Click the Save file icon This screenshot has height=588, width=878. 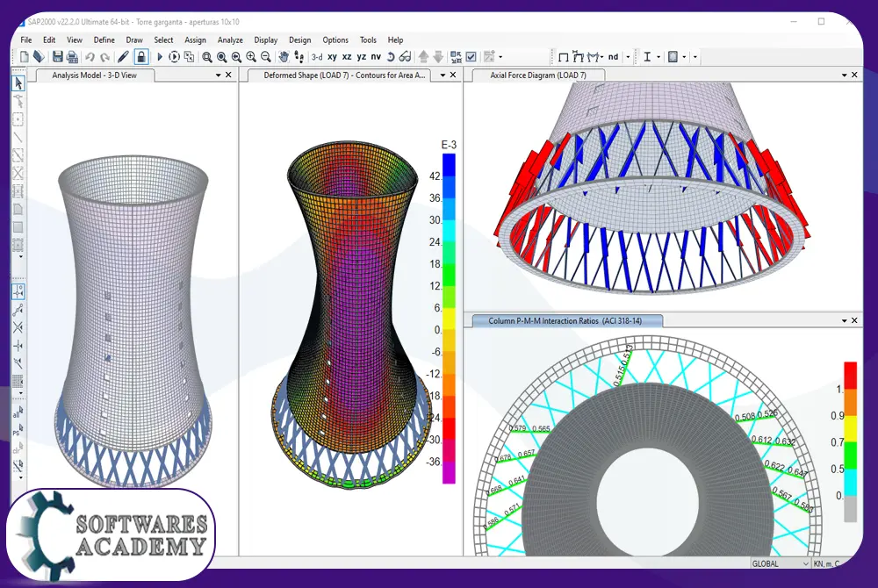[x=58, y=56]
